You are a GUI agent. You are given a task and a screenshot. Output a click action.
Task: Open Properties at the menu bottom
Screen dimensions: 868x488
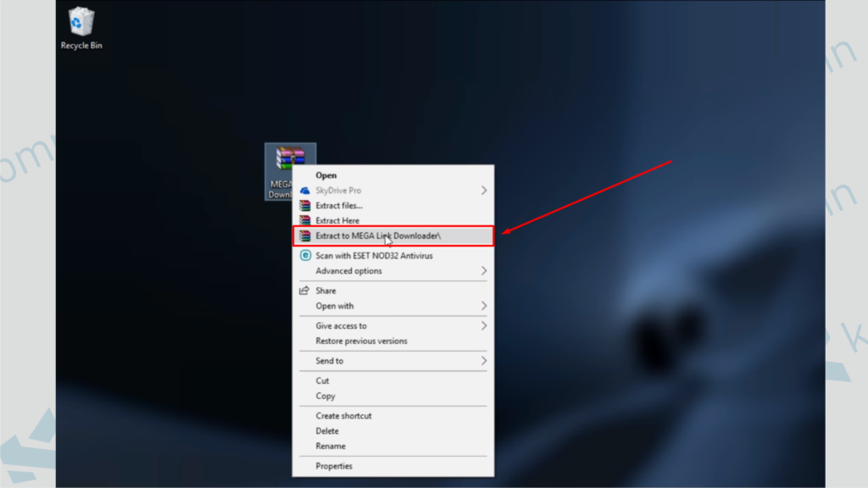click(x=334, y=466)
